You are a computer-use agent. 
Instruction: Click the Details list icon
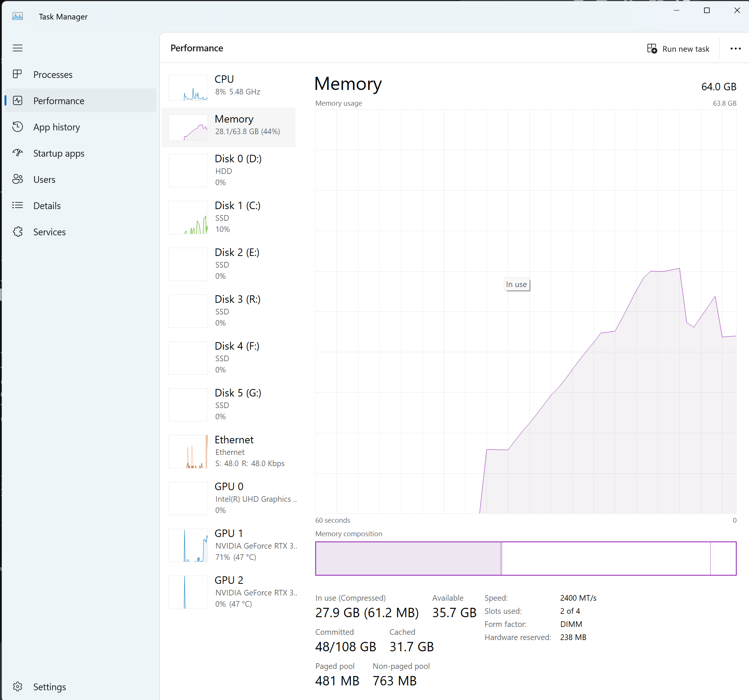click(x=17, y=205)
